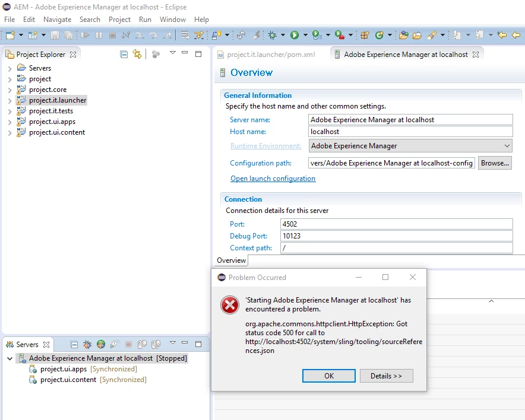
Task: Select project.ui.content under the server in Servers panel
Action: tap(68, 380)
